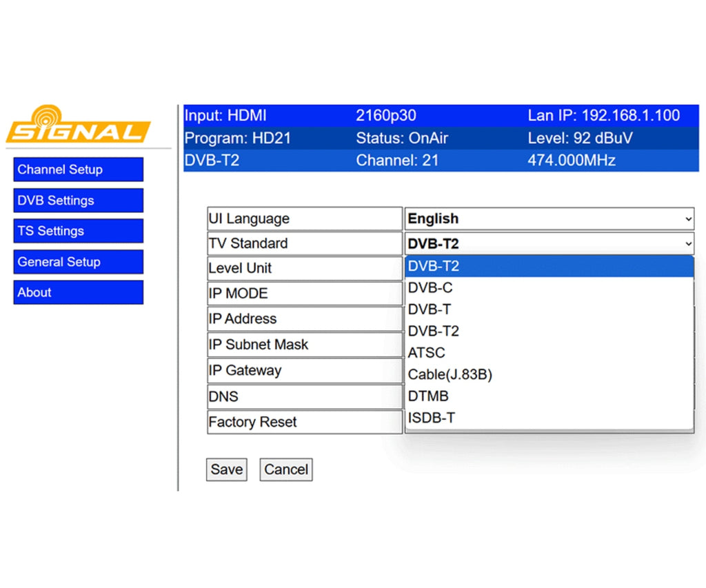The height and width of the screenshot is (588, 706).
Task: Click Channel: 21 status text
Action: [397, 161]
